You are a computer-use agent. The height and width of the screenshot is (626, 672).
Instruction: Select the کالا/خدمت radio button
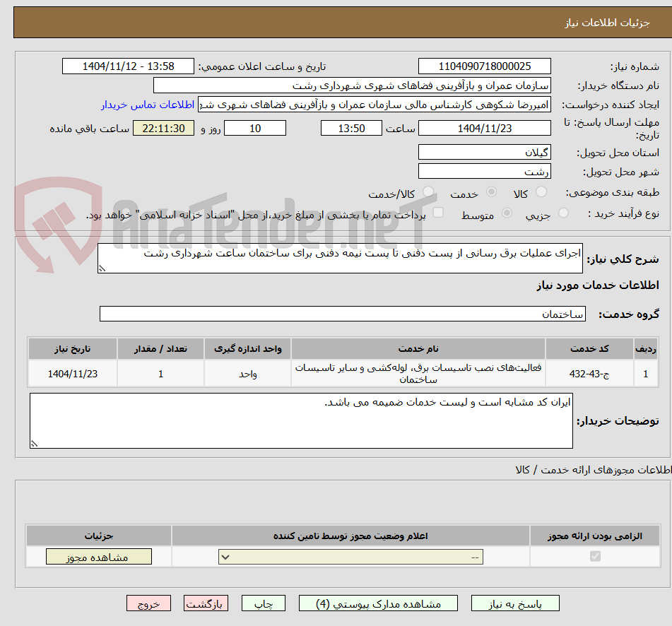click(428, 191)
